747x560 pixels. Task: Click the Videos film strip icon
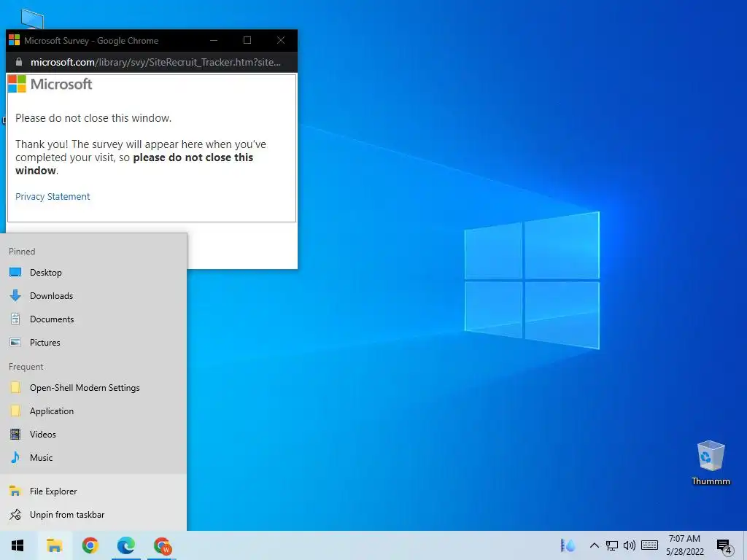[x=15, y=435]
